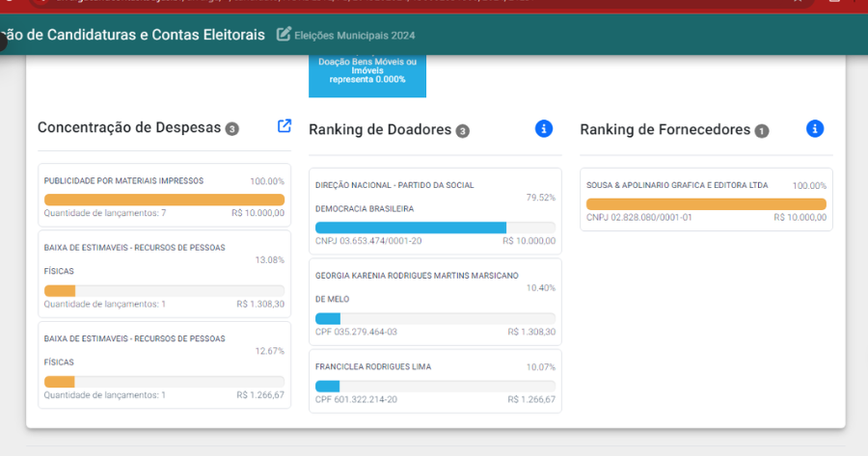The height and width of the screenshot is (456, 868).
Task: Click count badge next to Ranking de Fornecedores
Action: (x=762, y=131)
